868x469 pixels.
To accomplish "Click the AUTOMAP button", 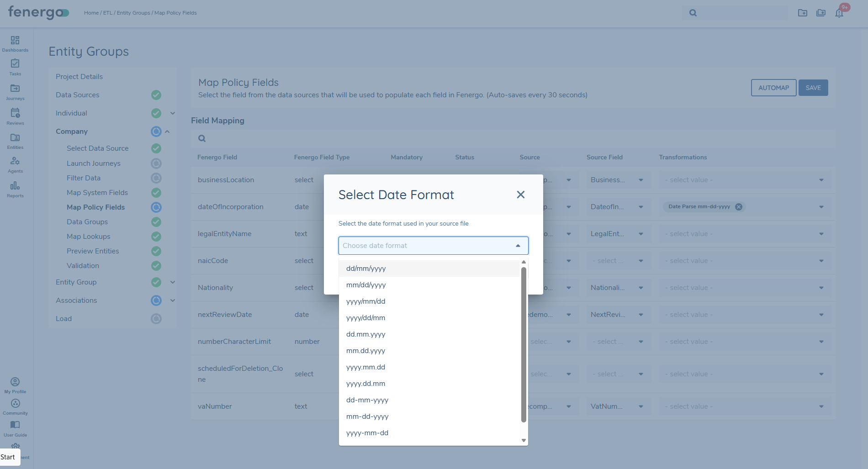I will click(x=773, y=88).
